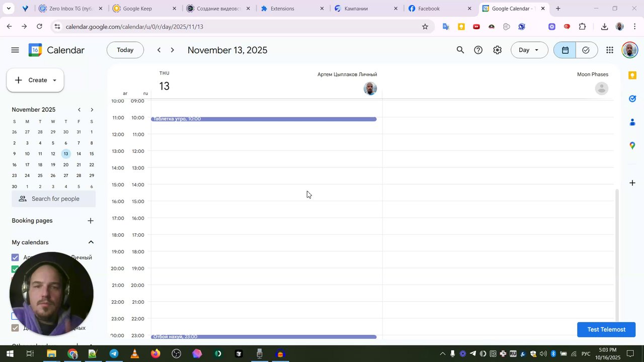Add a booking page with plus icon
The height and width of the screenshot is (362, 644).
point(91,221)
